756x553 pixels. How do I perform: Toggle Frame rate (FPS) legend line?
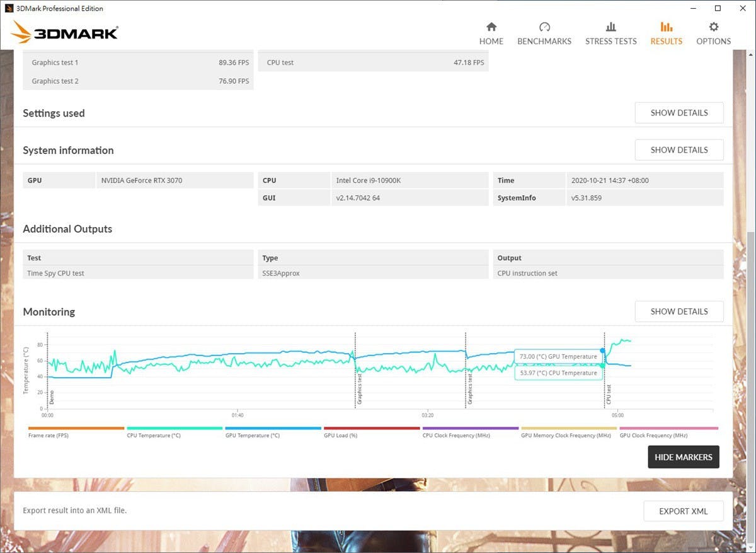pos(76,432)
